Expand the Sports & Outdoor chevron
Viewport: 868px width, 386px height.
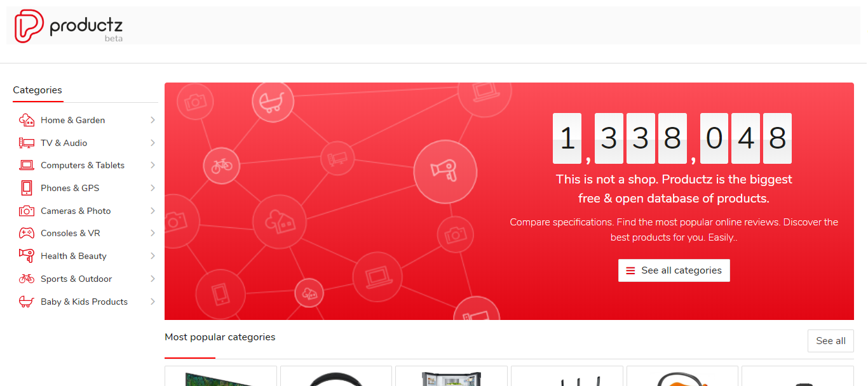pos(153,279)
